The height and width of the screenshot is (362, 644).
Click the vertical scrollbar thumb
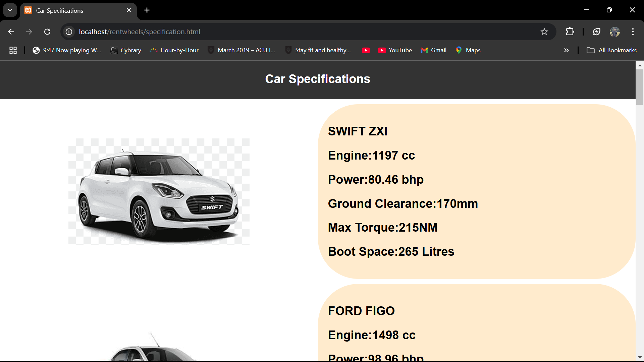coord(640,87)
